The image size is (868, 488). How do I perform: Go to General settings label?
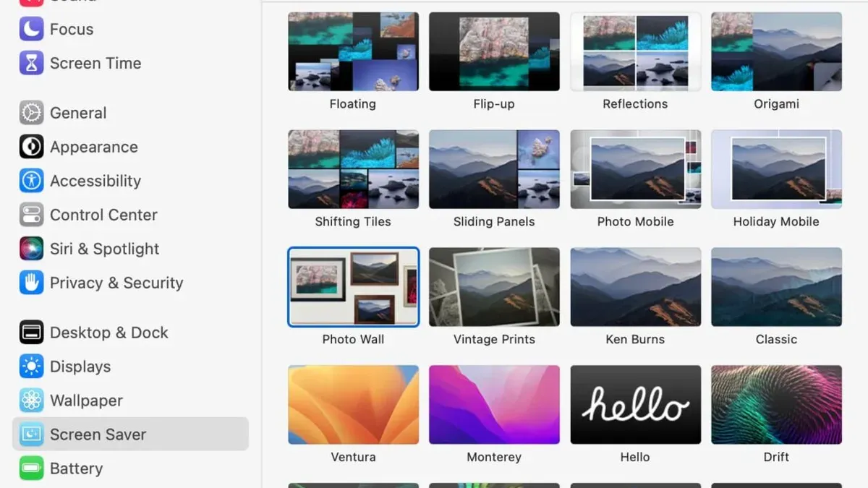78,114
